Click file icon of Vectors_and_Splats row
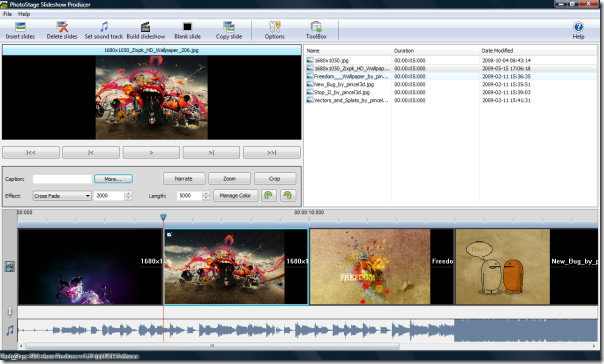The width and height of the screenshot is (604, 364). (310, 100)
